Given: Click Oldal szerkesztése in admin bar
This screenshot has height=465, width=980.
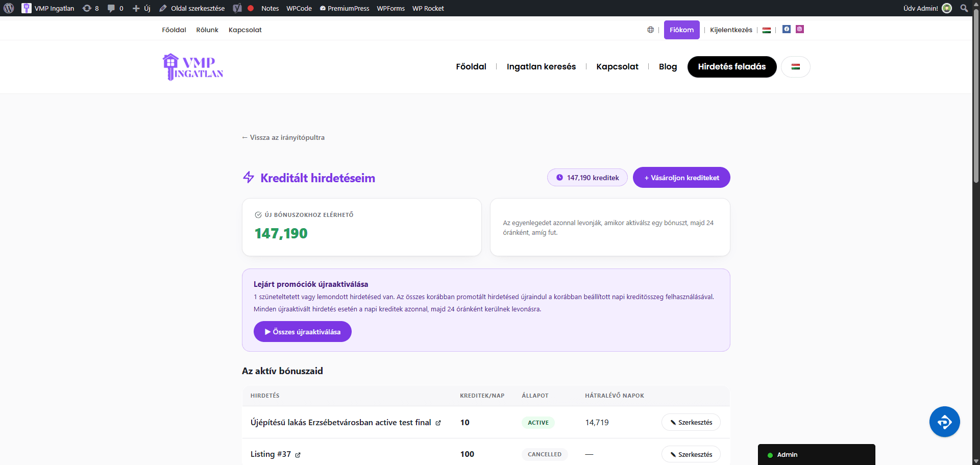Looking at the screenshot, I should click(192, 8).
